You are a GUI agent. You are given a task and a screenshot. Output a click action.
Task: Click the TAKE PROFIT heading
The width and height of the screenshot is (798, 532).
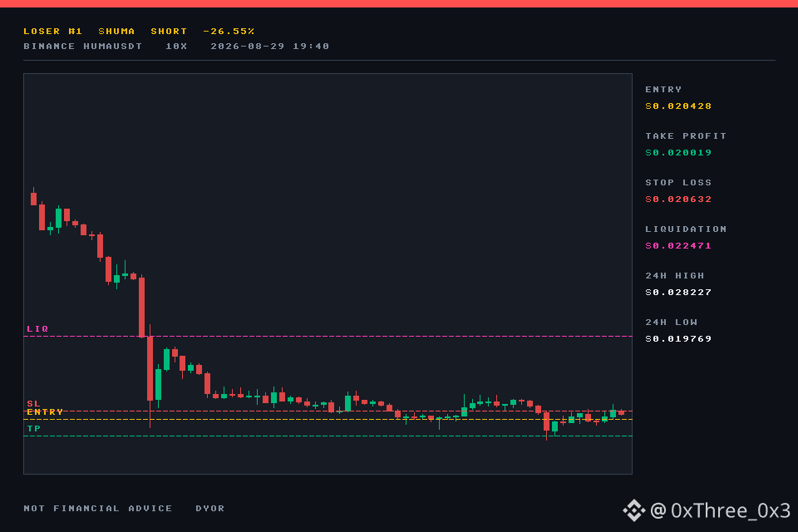point(686,136)
